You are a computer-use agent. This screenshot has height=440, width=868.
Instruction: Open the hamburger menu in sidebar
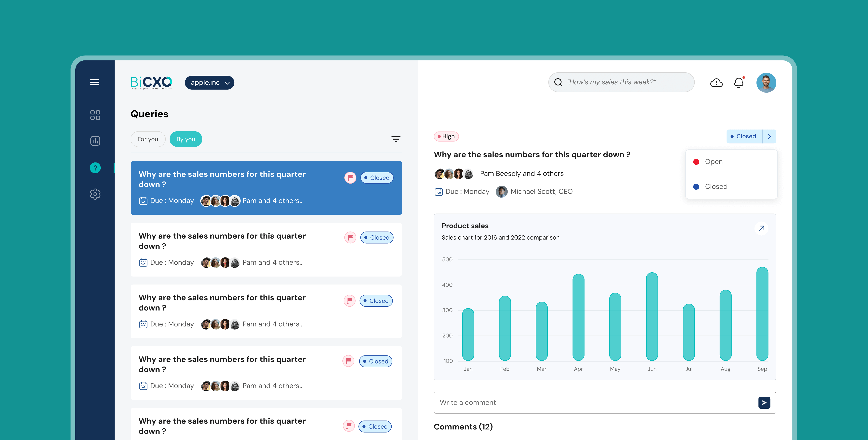95,82
